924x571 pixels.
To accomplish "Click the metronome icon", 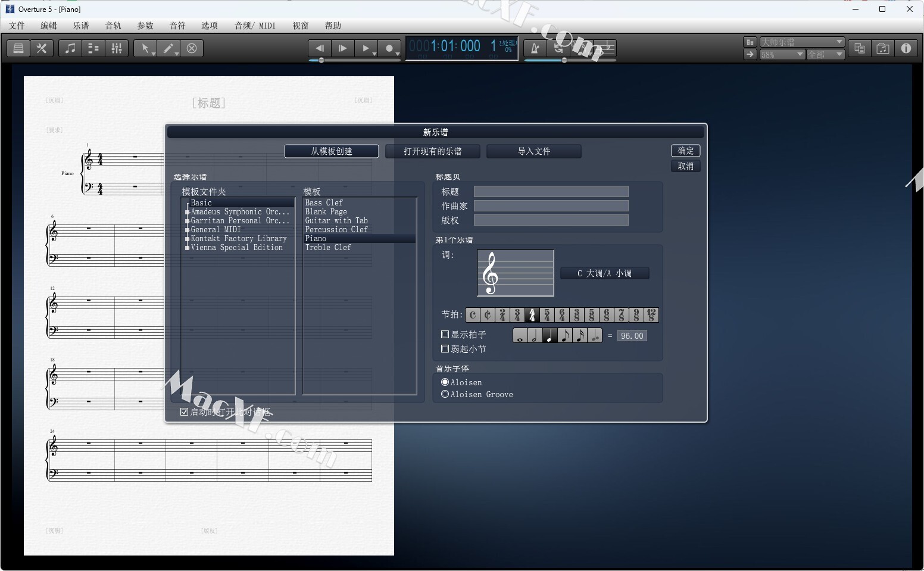I will [x=535, y=49].
